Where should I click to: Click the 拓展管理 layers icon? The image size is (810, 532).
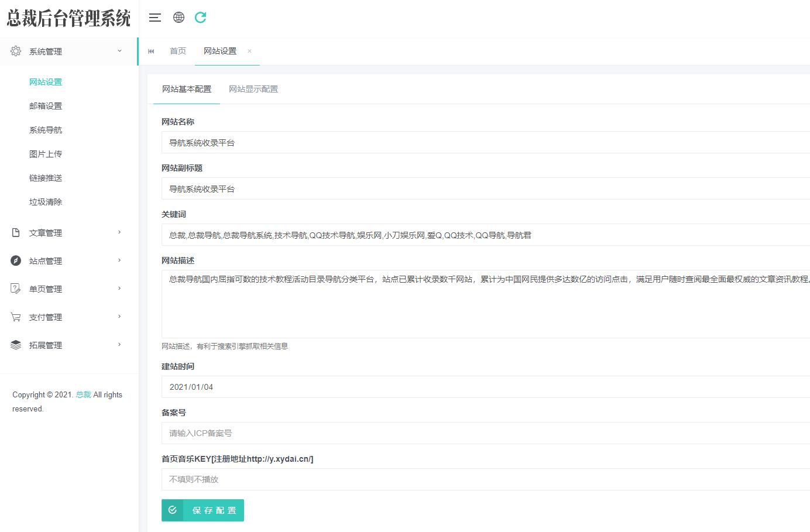(x=16, y=345)
